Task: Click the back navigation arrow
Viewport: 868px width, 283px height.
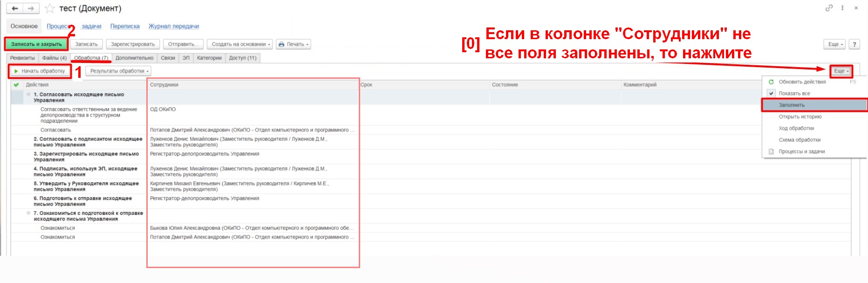Action: pyautogui.click(x=14, y=9)
